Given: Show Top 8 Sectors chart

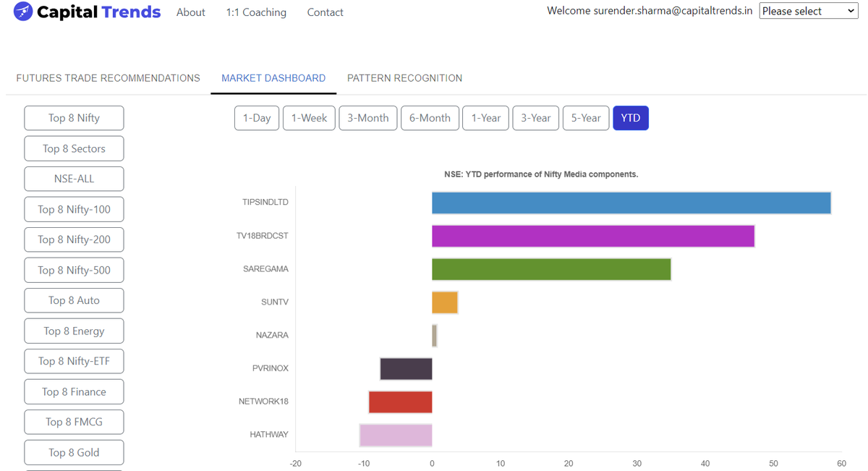Looking at the screenshot, I should click(74, 148).
